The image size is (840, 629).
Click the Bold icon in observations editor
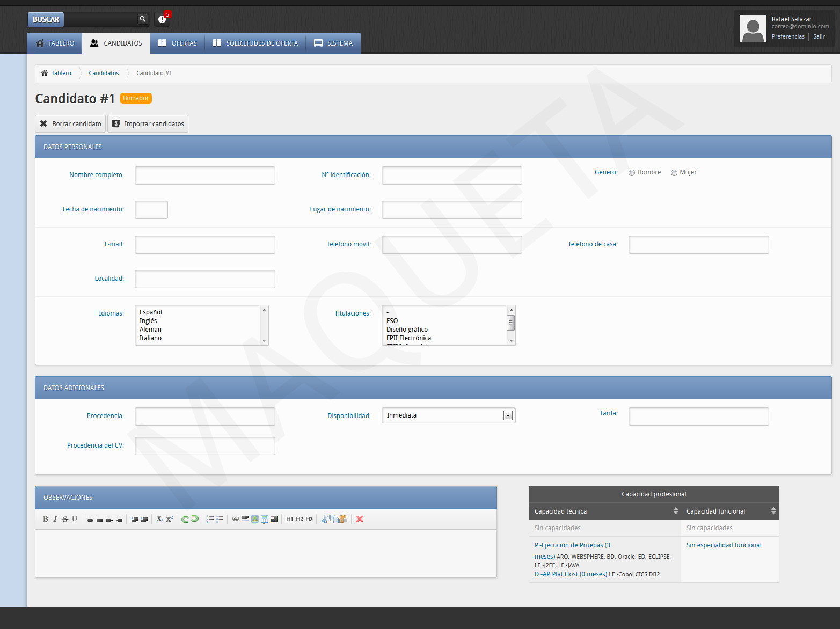tap(46, 519)
